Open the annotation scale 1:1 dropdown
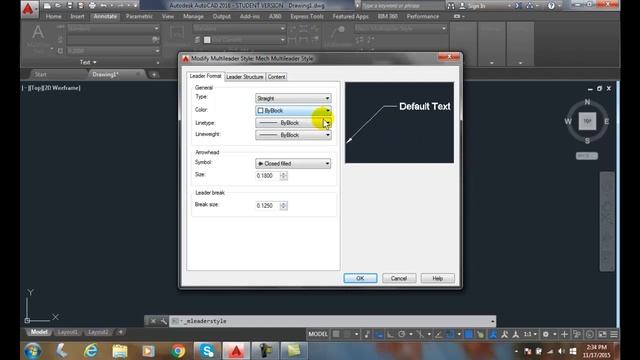The image size is (640, 360). 530,334
